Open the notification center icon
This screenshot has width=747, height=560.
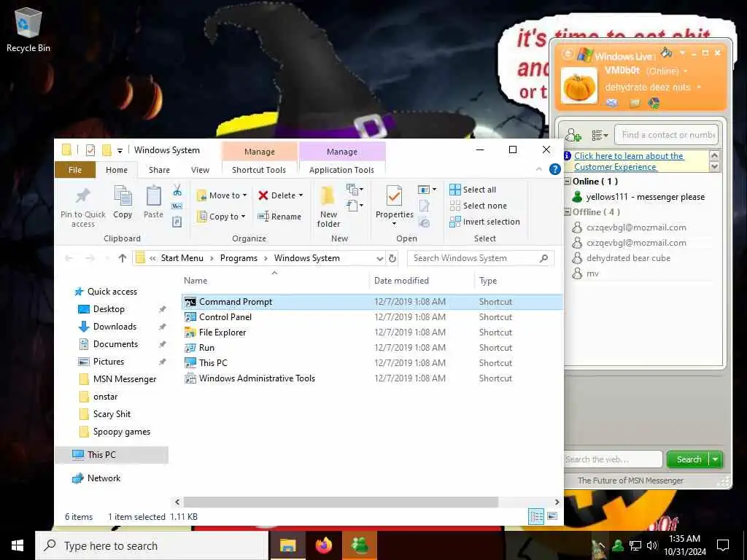pyautogui.click(x=723, y=545)
